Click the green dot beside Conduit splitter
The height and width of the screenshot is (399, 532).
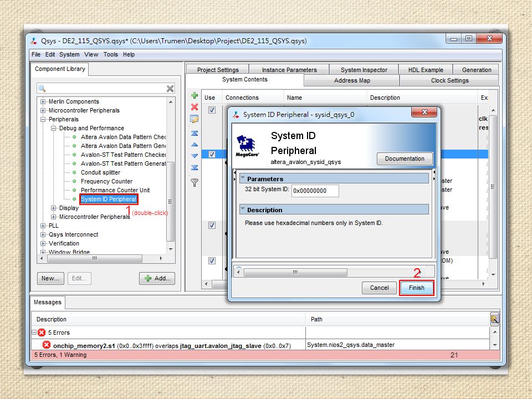click(74, 172)
